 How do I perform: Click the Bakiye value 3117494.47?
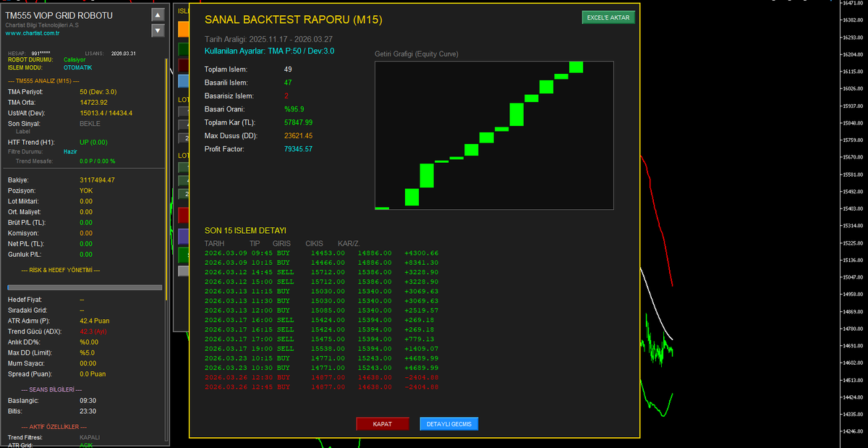point(97,179)
